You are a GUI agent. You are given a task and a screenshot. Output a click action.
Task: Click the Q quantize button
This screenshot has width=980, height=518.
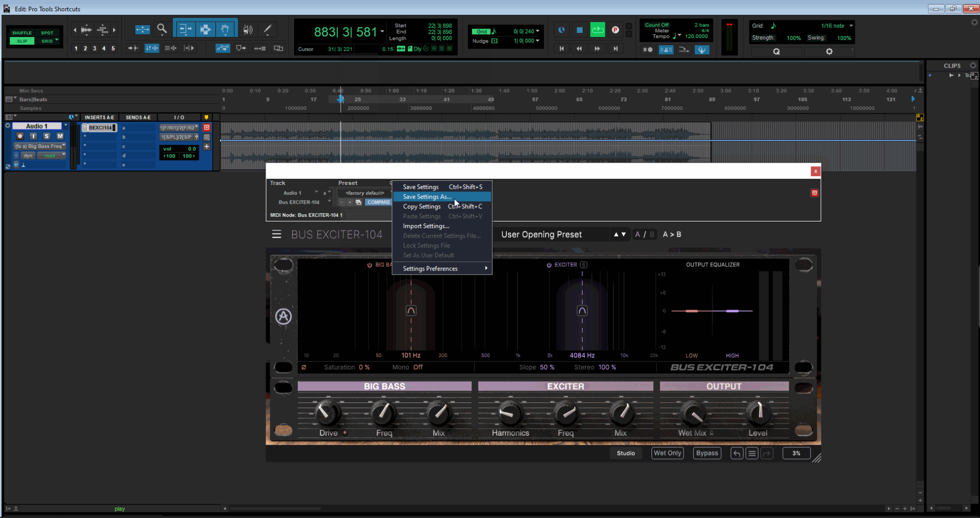tap(776, 52)
